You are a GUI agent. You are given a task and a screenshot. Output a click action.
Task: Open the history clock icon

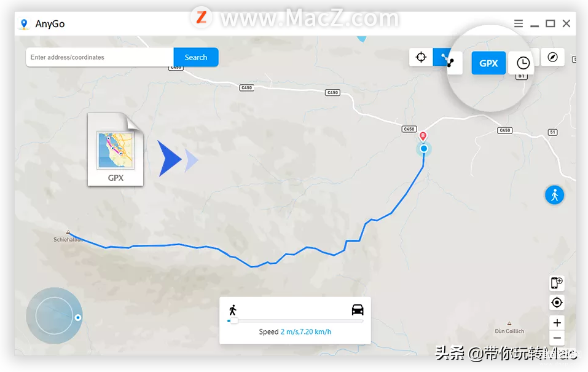[x=523, y=63]
